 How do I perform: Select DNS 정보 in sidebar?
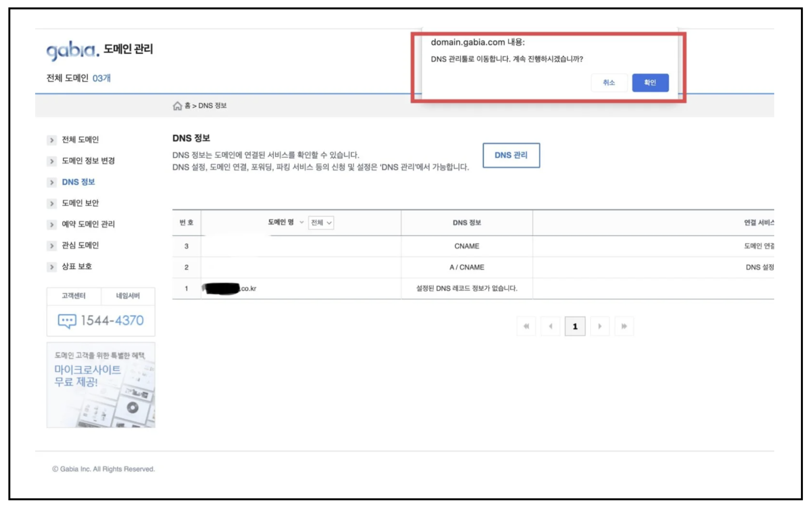click(78, 182)
